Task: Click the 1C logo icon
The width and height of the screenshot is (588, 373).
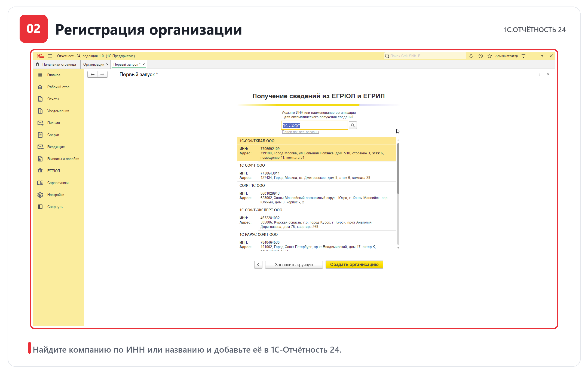Action: 40,56
